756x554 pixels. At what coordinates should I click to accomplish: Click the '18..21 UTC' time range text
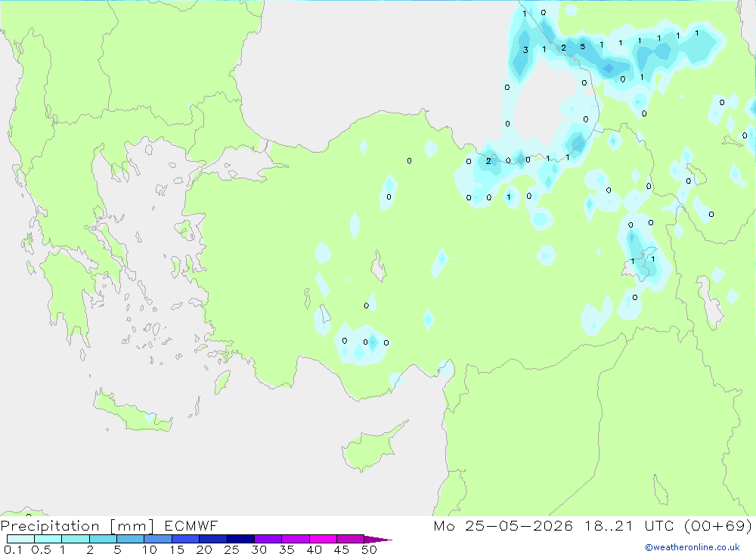tap(629, 525)
